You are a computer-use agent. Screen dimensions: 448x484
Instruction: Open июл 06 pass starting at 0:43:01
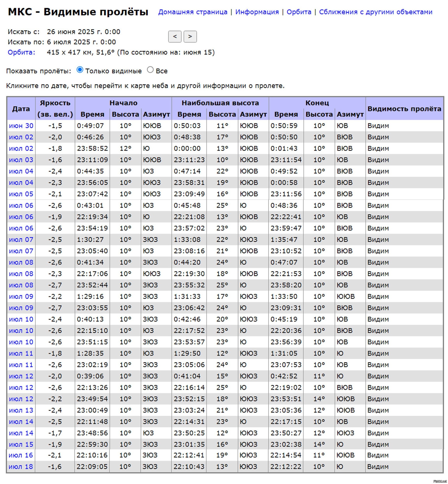[x=21, y=206]
